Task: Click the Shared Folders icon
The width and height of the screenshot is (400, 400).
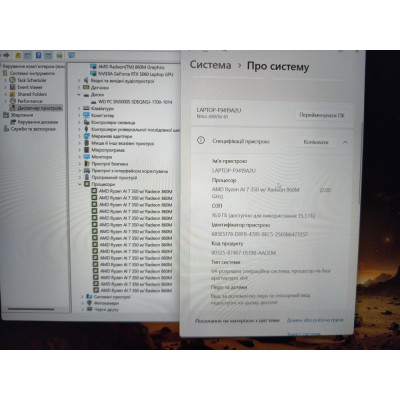Action: [13, 94]
